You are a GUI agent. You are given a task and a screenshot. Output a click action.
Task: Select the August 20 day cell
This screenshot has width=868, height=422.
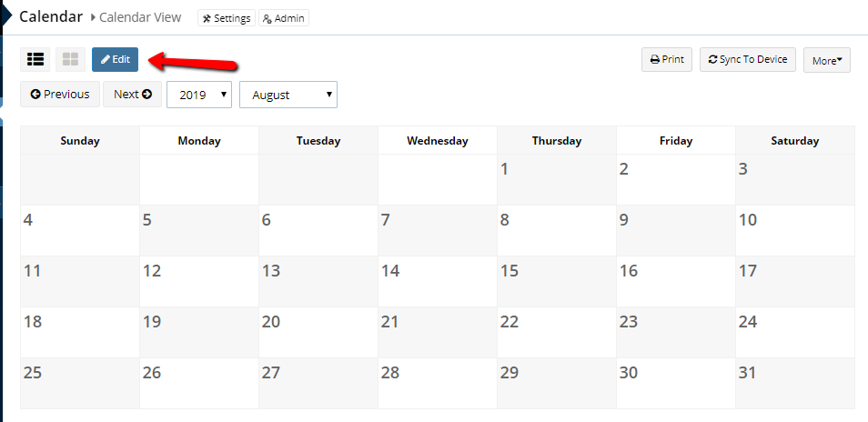point(318,332)
